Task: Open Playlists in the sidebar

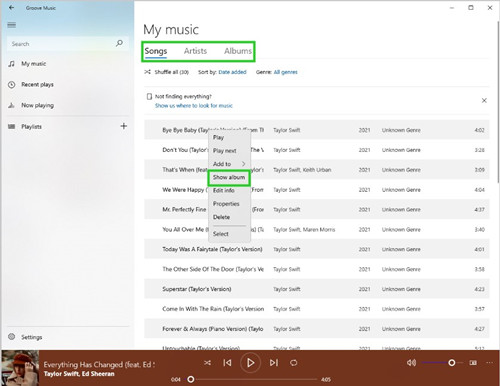Action: pyautogui.click(x=31, y=127)
